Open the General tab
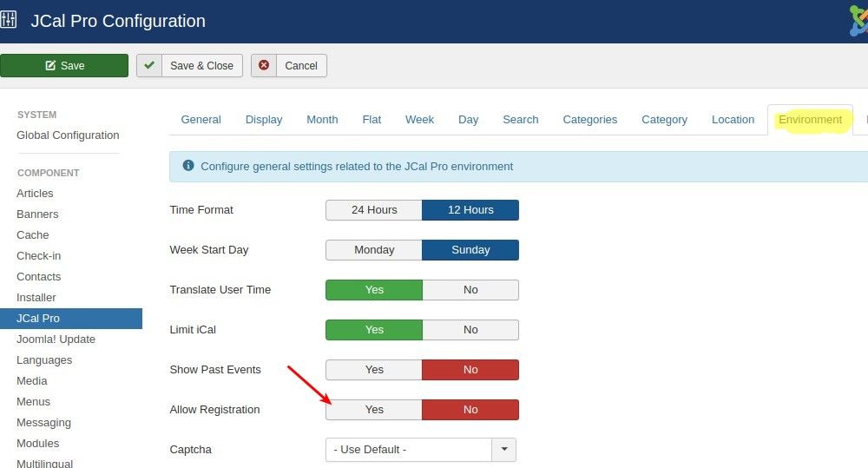This screenshot has width=868, height=468. (x=201, y=120)
